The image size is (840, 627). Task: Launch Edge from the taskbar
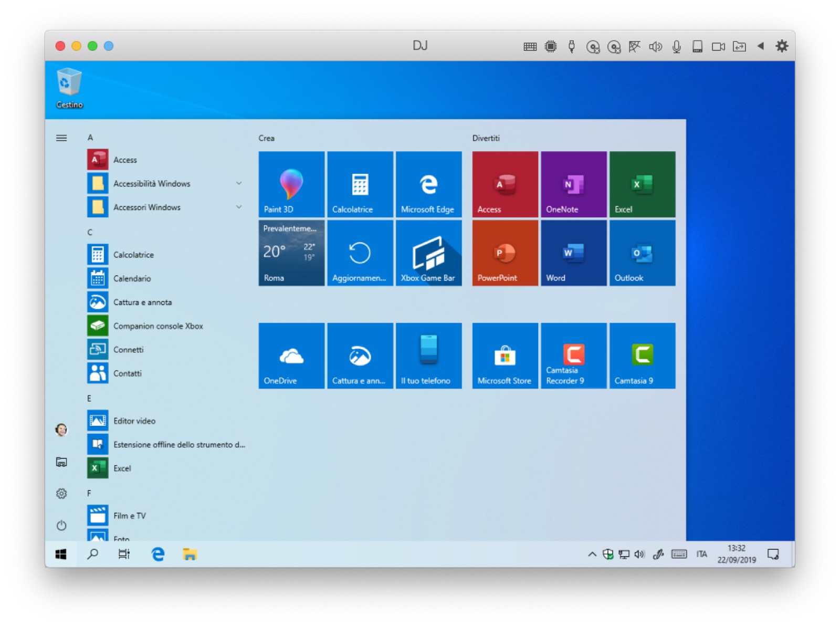click(157, 554)
